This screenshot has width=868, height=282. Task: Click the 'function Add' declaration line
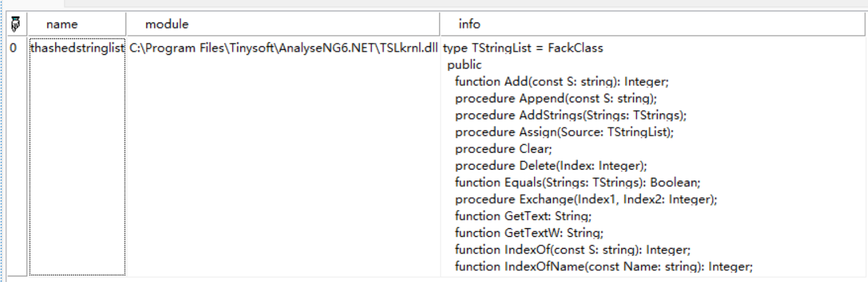[562, 82]
